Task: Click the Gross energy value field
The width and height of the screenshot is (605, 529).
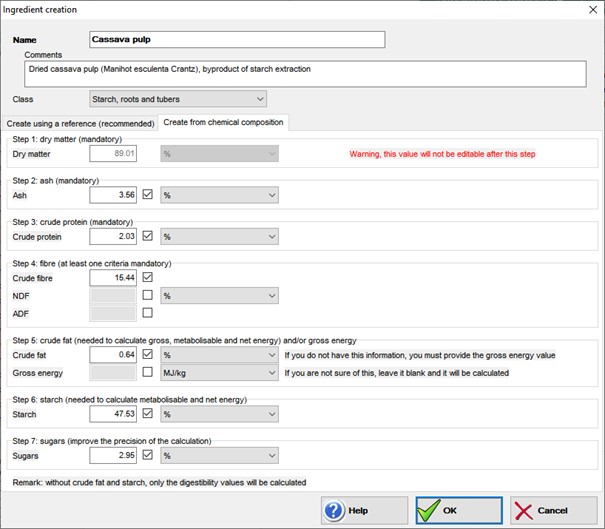Action: (x=113, y=373)
